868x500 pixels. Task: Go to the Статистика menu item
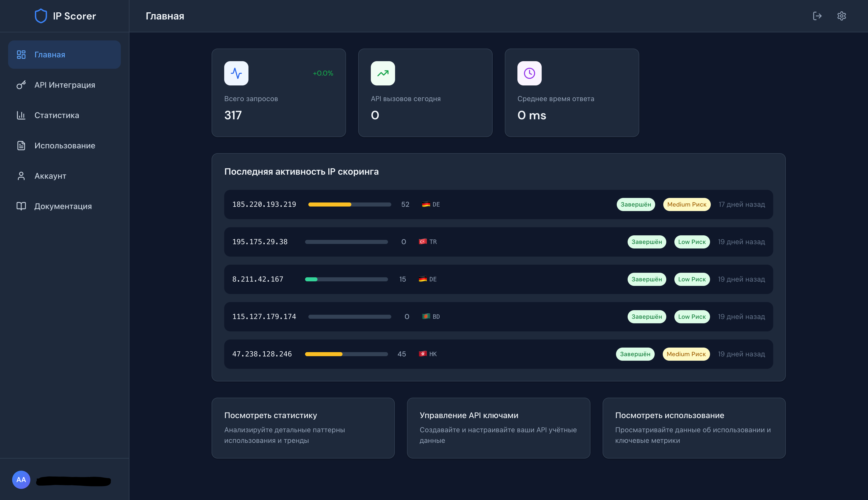pos(64,115)
